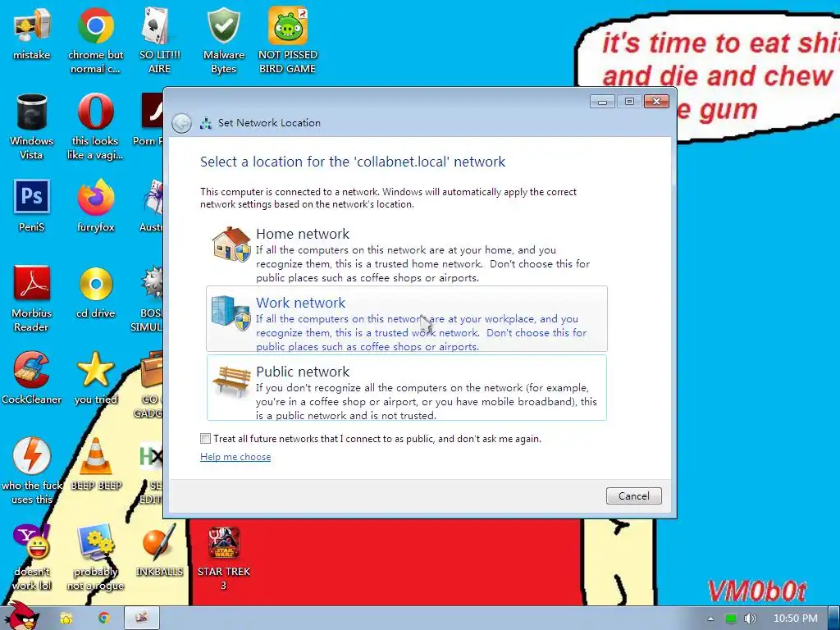Open the pinned file explorer taskbar icon

(x=66, y=619)
